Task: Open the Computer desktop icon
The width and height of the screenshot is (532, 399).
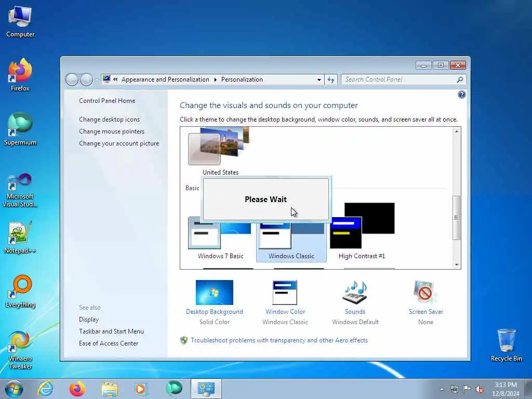Action: click(20, 22)
